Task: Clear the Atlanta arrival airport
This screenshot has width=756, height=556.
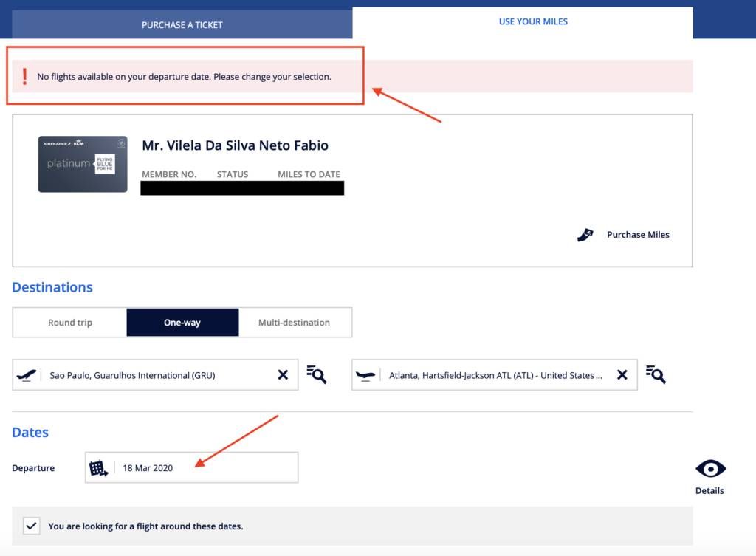Action: (x=622, y=374)
